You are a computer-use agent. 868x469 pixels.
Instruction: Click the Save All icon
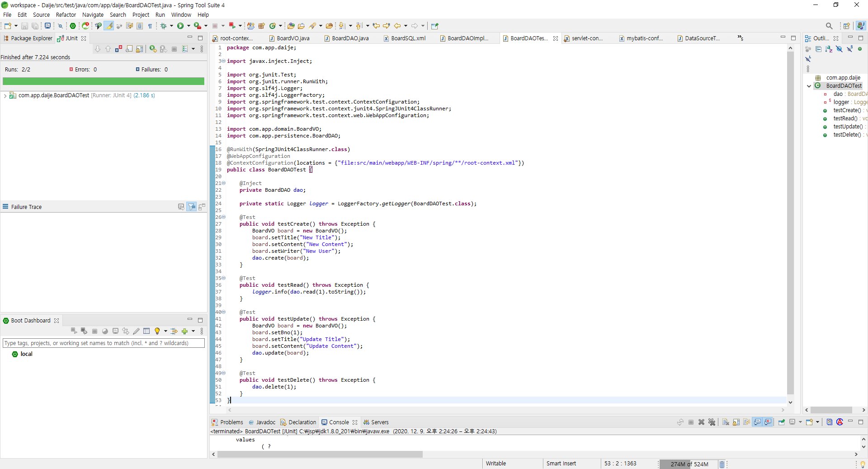pos(35,26)
